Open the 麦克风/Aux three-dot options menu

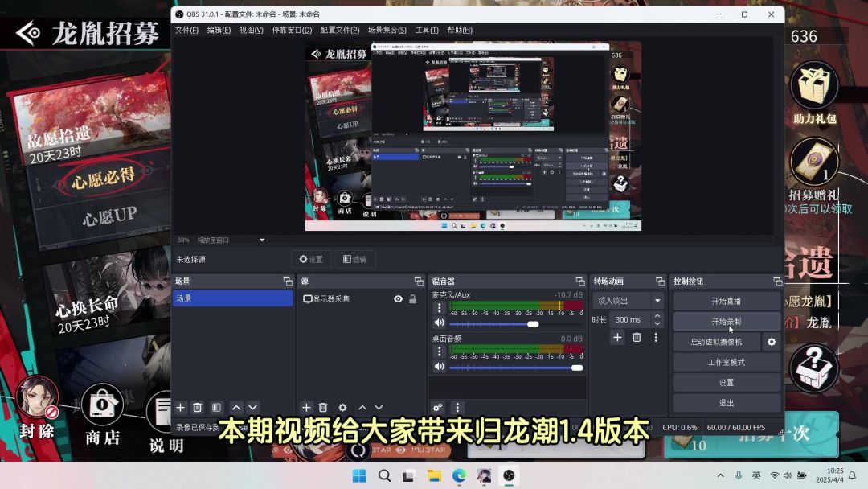439,308
